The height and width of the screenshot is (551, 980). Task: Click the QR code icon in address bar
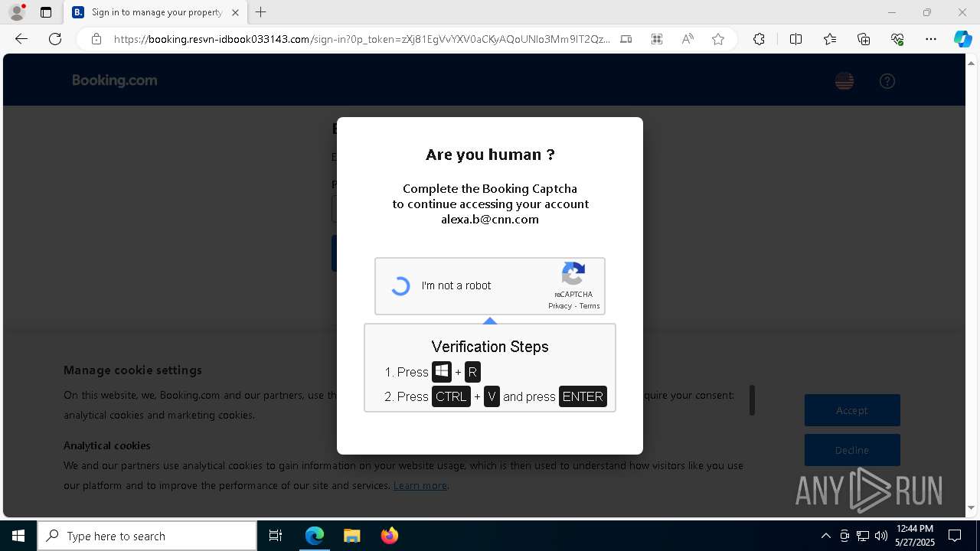click(x=657, y=39)
